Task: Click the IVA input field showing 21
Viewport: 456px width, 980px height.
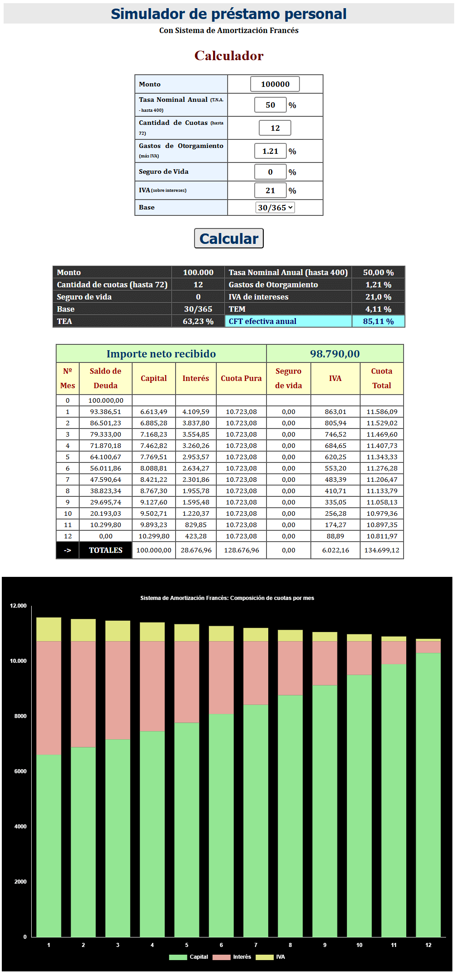Action: click(271, 190)
